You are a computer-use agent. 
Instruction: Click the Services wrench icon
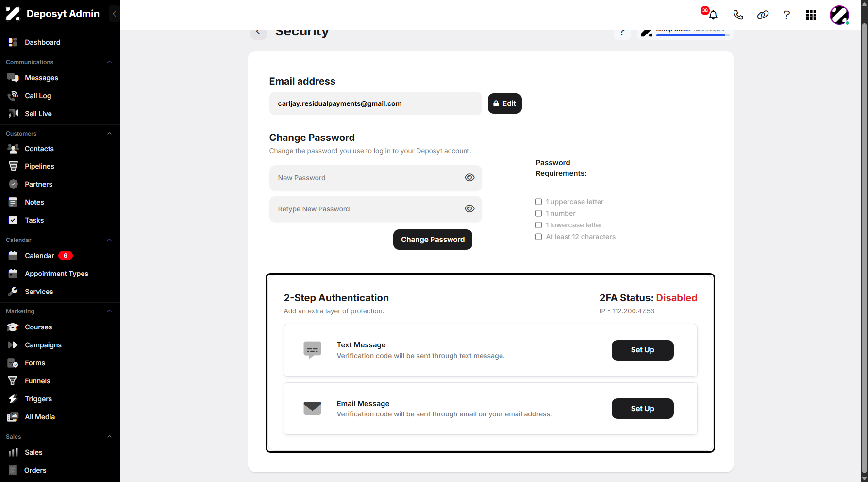point(13,292)
